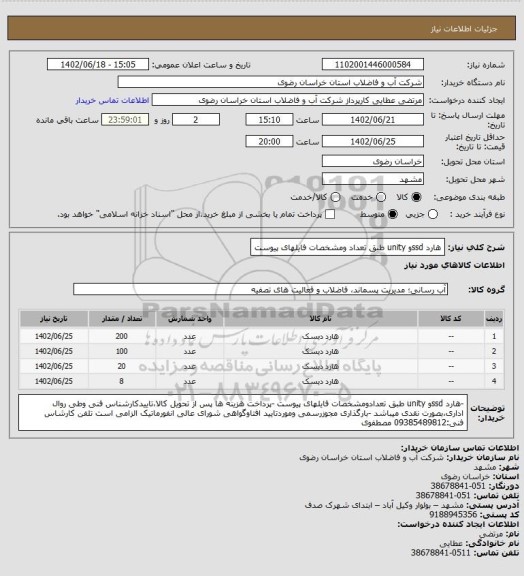Screen dimensions: 524x576
Task: Tick the treasury bonds payment checkbox
Action: 330,214
